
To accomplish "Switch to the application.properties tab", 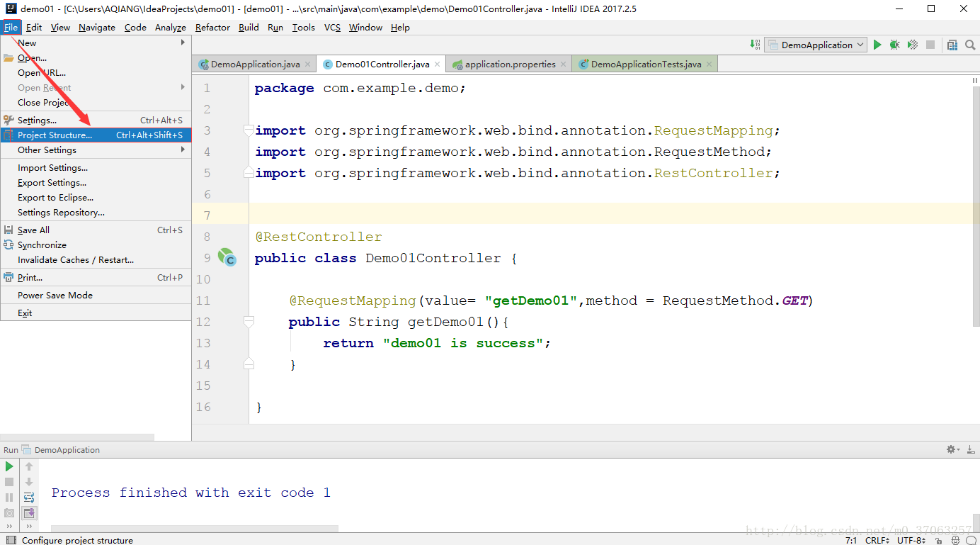I will (x=510, y=64).
